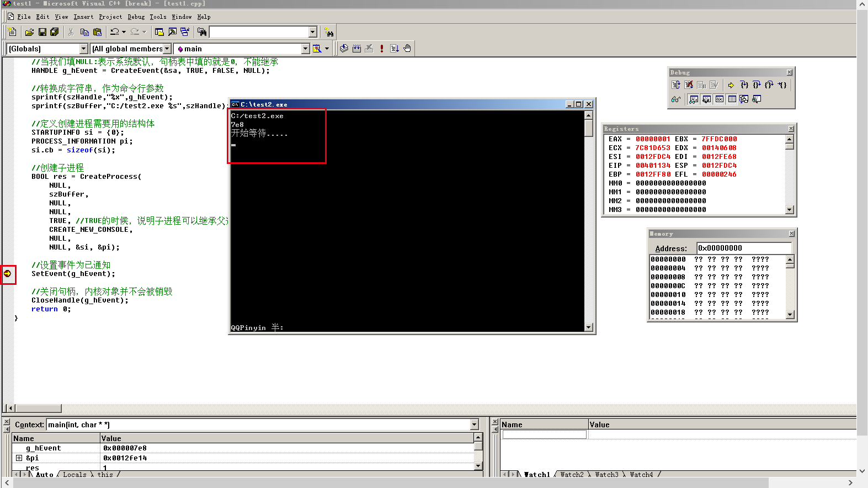
Task: Click the Build icon on build toolbar
Action: click(x=356, y=49)
